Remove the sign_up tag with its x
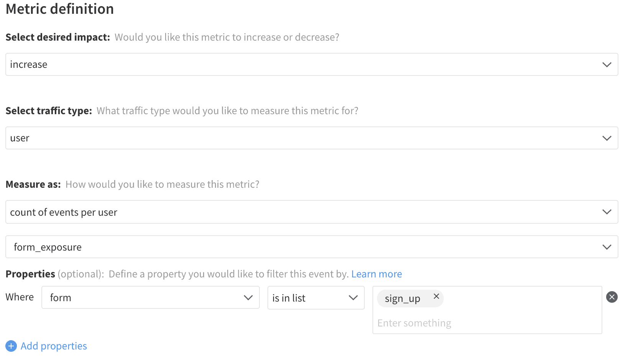This screenshot has width=633, height=364. [x=436, y=296]
